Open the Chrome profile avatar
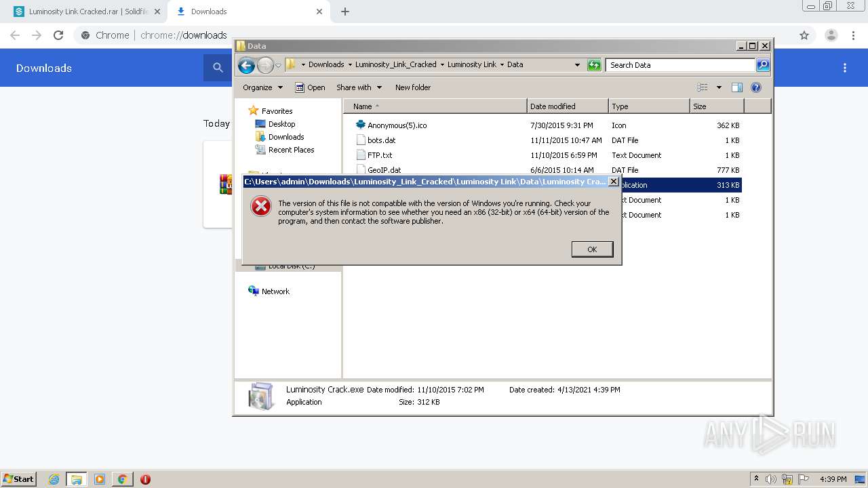 (x=831, y=35)
